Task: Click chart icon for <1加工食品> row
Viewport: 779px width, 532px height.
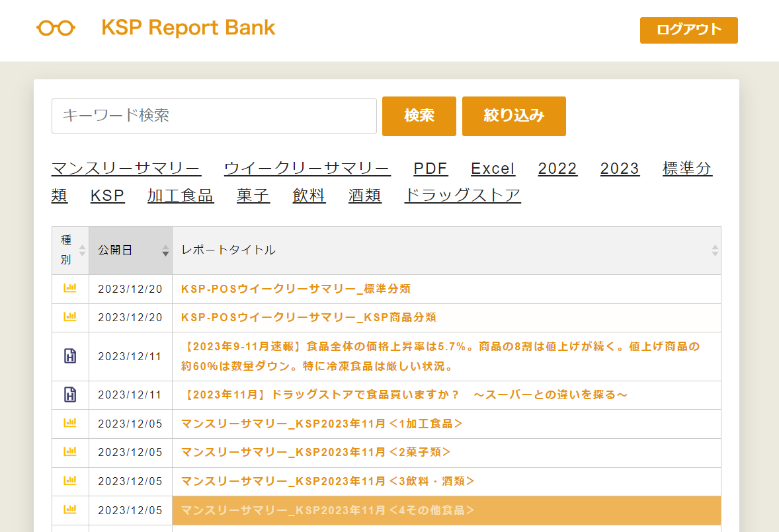Action: tap(70, 423)
